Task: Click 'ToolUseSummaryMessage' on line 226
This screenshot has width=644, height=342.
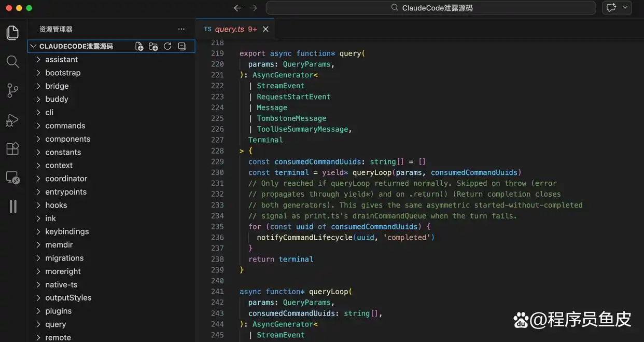Action: tap(303, 129)
